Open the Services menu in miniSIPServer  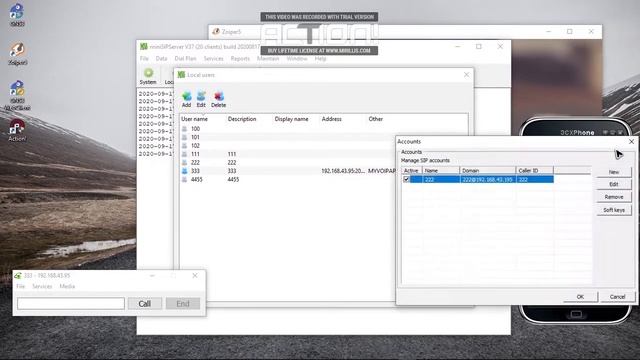(x=213, y=59)
